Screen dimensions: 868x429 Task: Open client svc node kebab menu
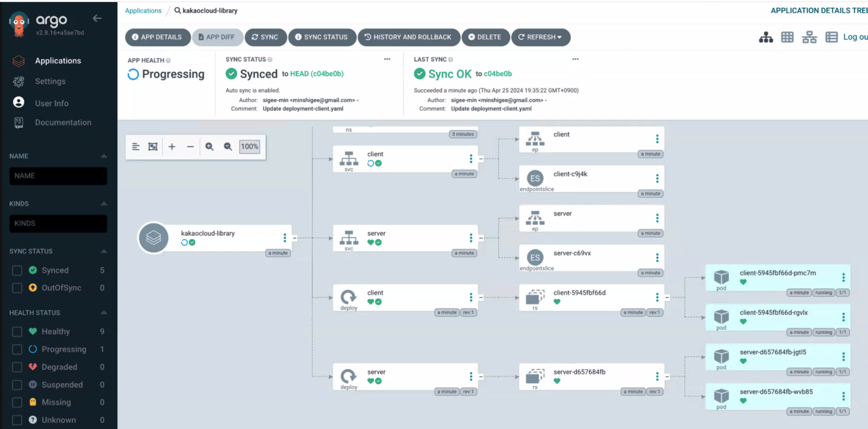(x=471, y=159)
